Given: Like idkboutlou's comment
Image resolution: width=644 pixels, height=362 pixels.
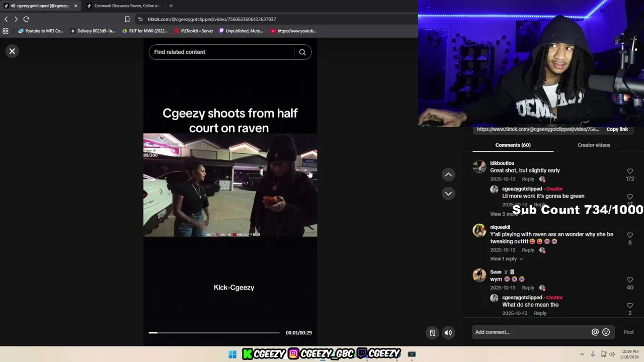Looking at the screenshot, I should 629,171.
